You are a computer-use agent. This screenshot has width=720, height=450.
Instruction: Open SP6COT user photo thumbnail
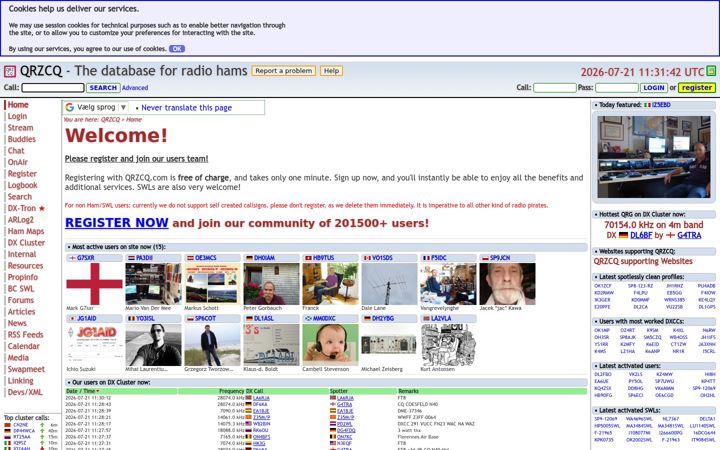pyautogui.click(x=212, y=345)
